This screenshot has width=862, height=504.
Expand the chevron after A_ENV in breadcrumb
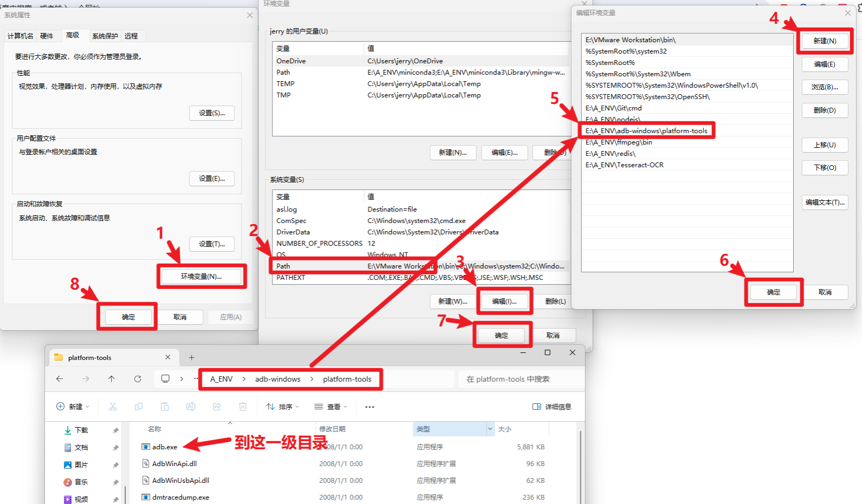[244, 379]
